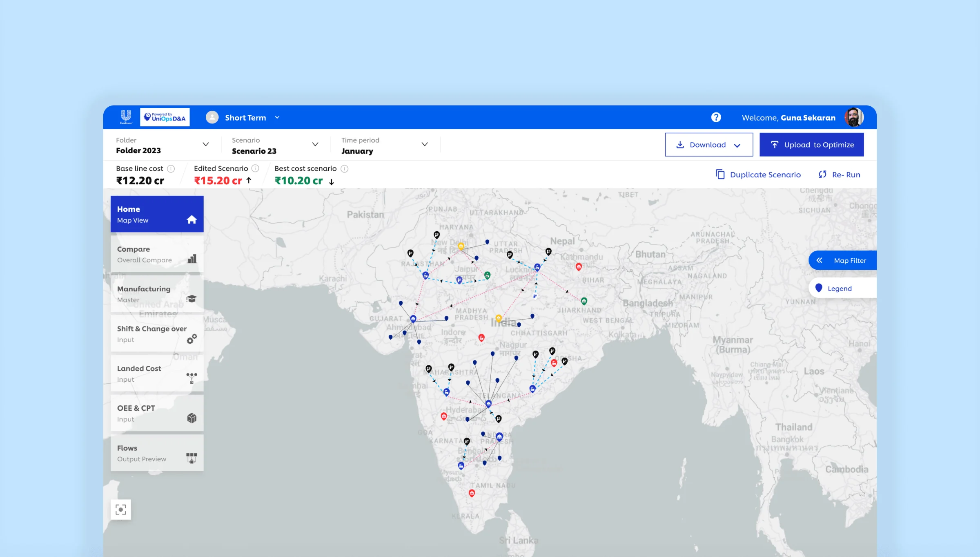Expand the Map Filter panel
The width and height of the screenshot is (980, 557).
coord(842,260)
